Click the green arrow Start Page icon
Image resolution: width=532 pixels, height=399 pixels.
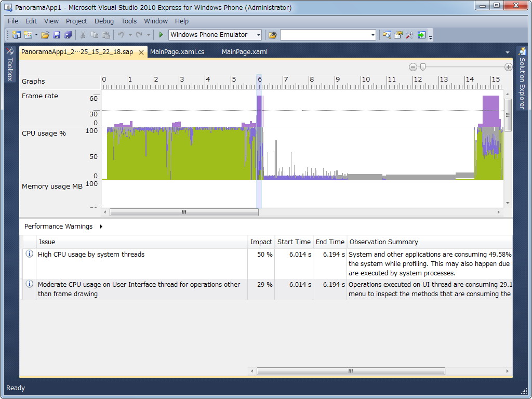point(421,35)
